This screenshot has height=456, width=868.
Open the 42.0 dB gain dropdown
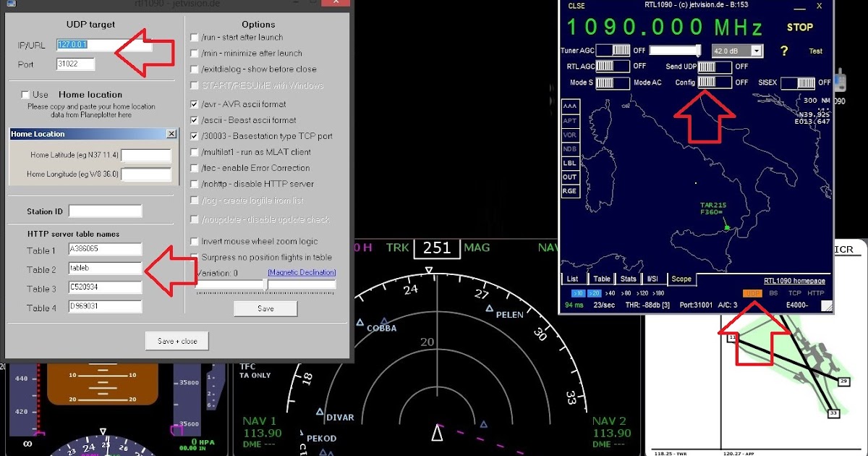coord(757,50)
